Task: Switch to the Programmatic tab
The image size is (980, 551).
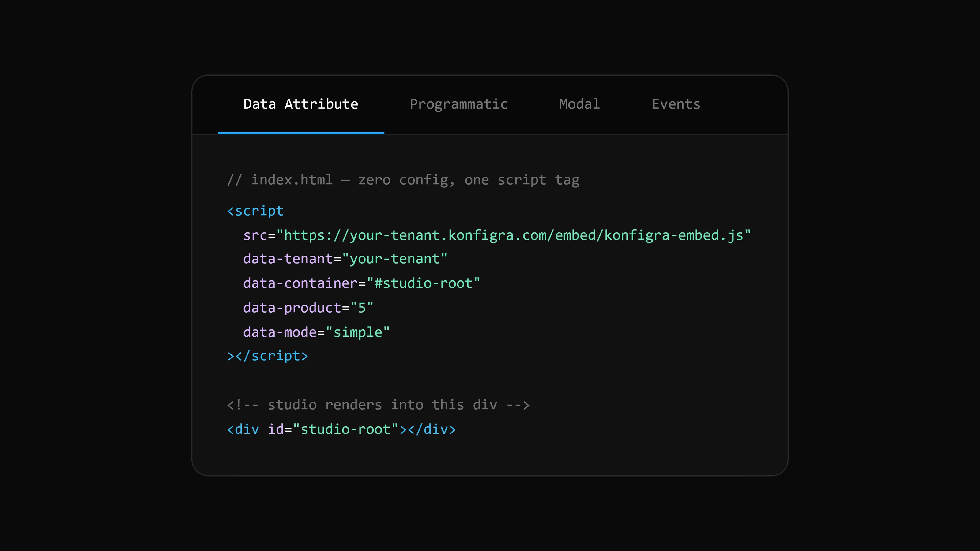Action: 458,105
